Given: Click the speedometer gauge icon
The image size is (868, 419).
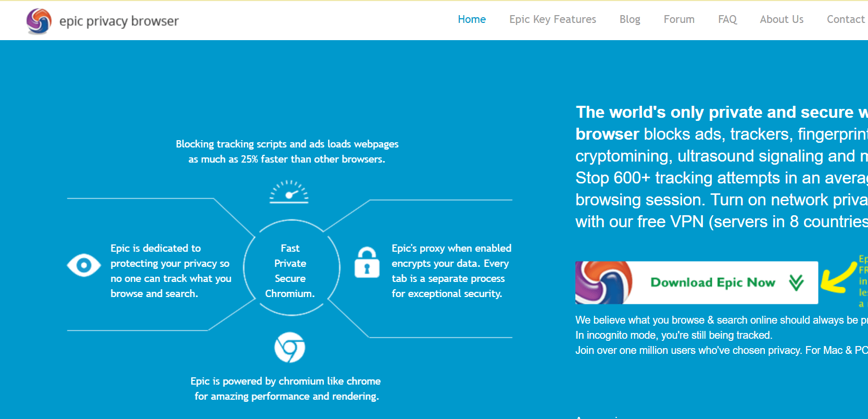Looking at the screenshot, I should (x=289, y=192).
